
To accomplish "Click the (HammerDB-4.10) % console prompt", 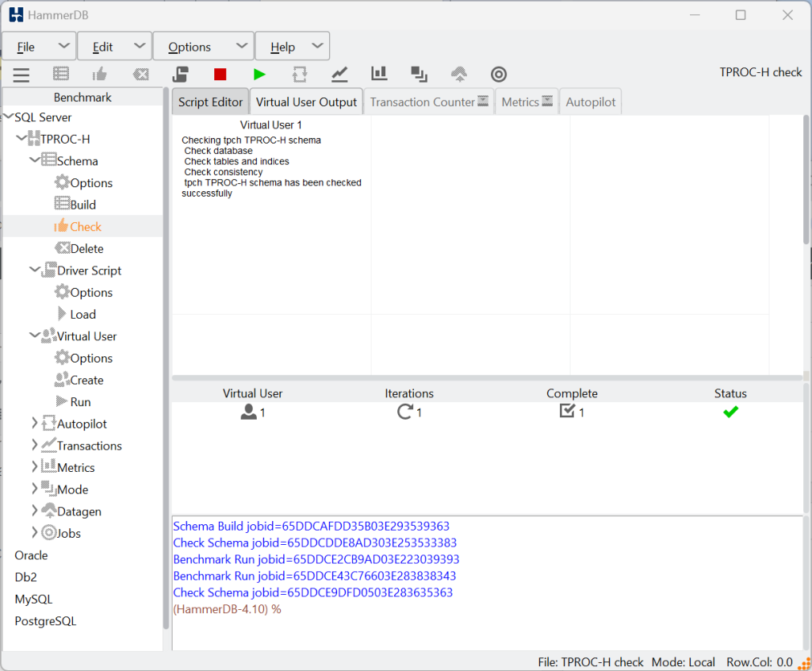I will 228,609.
